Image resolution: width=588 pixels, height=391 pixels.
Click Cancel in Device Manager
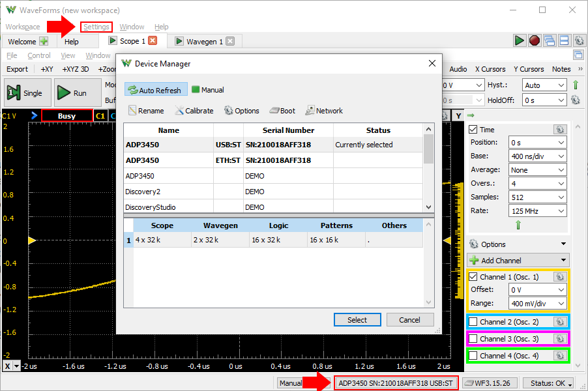point(409,320)
